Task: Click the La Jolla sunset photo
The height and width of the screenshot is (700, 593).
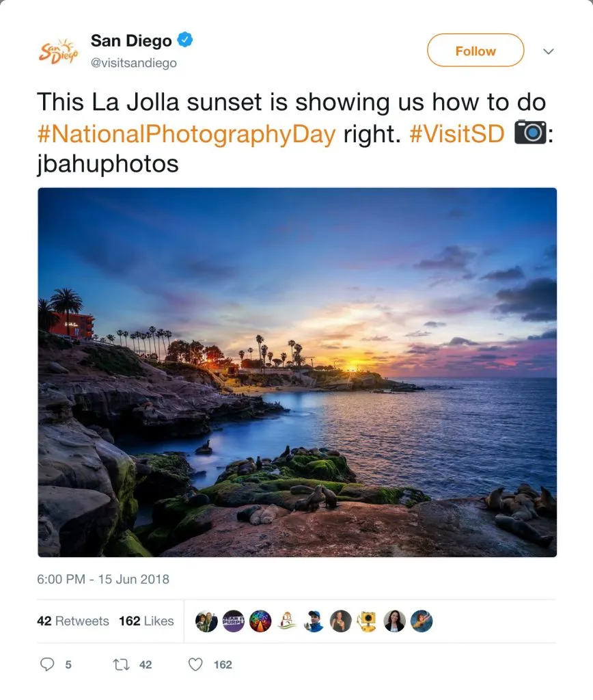Action: (296, 373)
